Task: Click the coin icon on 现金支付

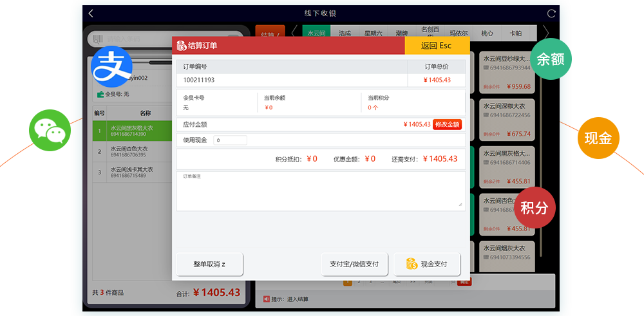Action: pos(412,264)
